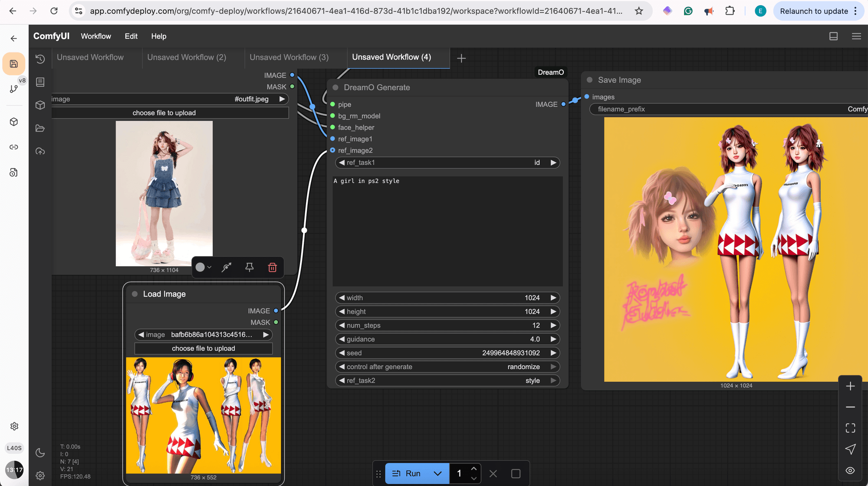Toggle dark mode with the moon icon
Screen dimensions: 868x486
[40, 453]
